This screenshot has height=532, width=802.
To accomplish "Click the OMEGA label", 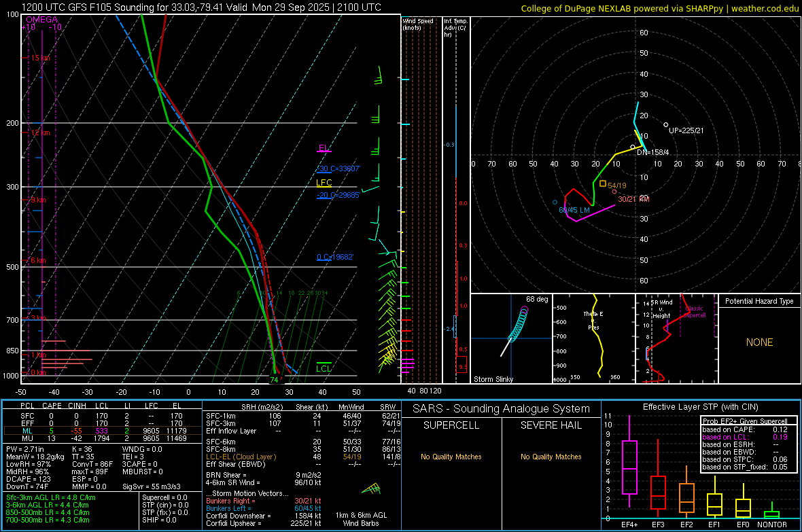I will [x=42, y=20].
